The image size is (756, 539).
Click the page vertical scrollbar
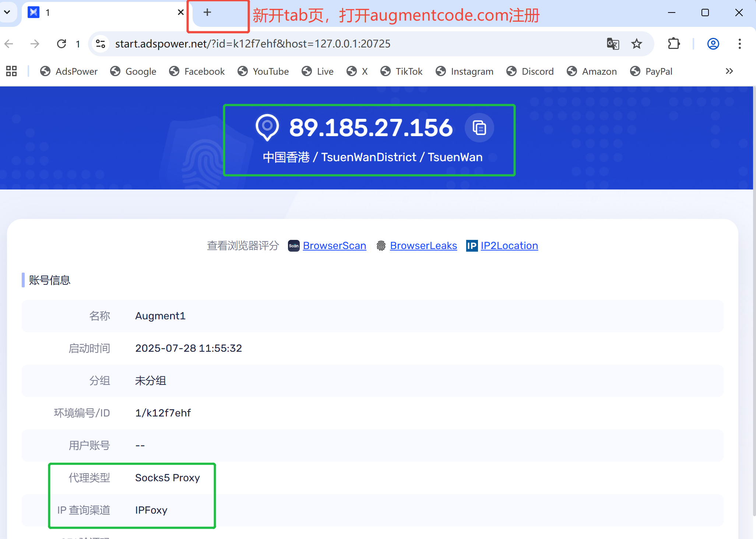[754, 302]
